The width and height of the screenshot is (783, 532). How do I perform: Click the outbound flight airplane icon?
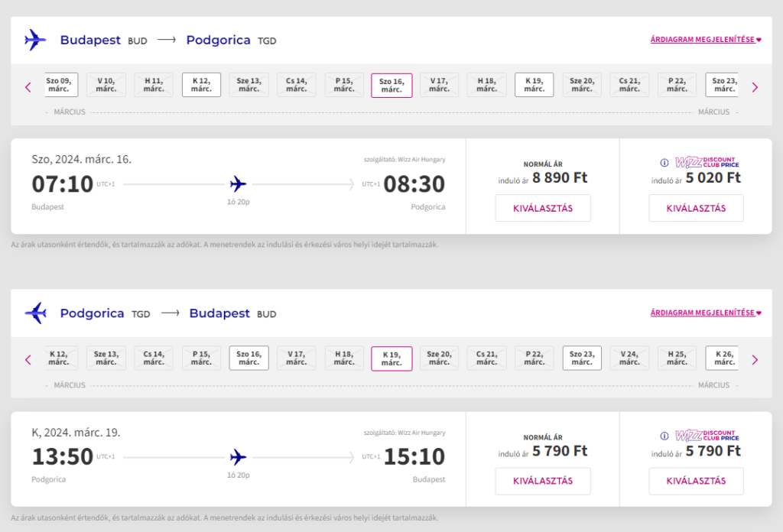(x=238, y=184)
